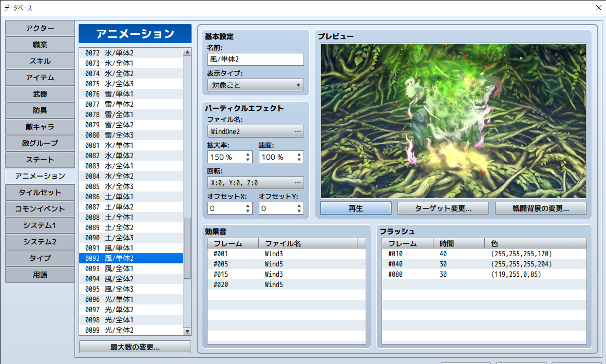Open the ターゲット変更 dialog
This screenshot has width=606, height=364.
[443, 207]
